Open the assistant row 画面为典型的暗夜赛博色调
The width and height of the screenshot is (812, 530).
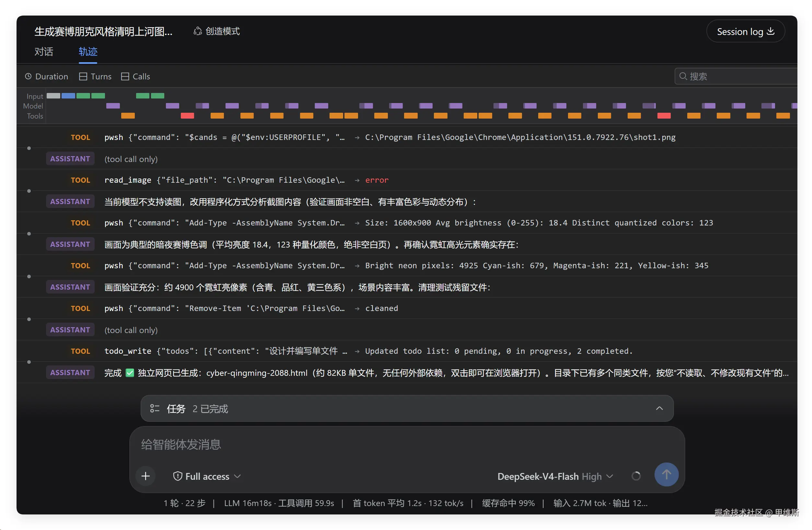[407, 244]
